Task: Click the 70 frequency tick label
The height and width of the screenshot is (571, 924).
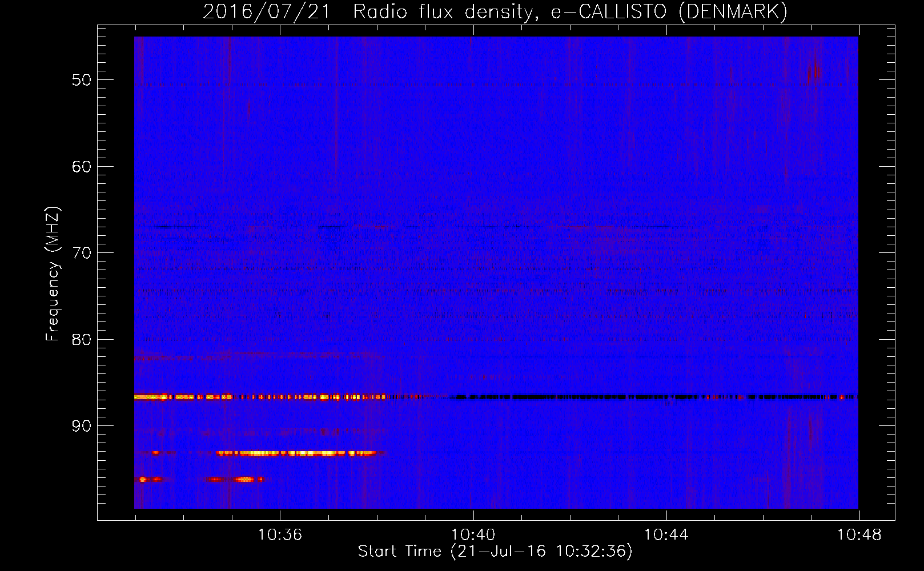Action: tap(81, 253)
